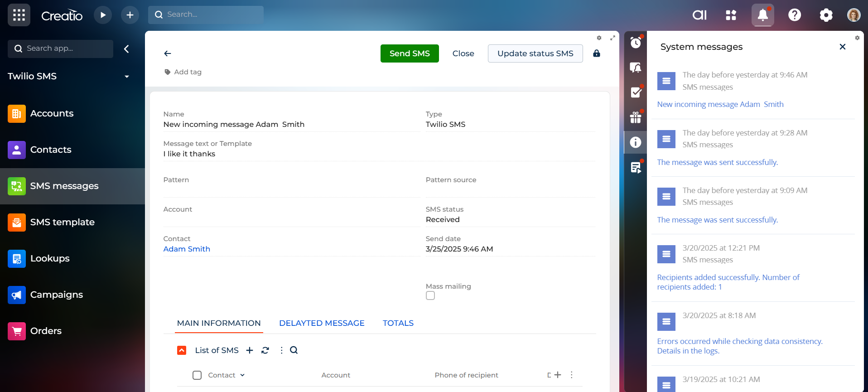868x392 pixels.
Task: Toggle select all rows checkbox
Action: 197,375
